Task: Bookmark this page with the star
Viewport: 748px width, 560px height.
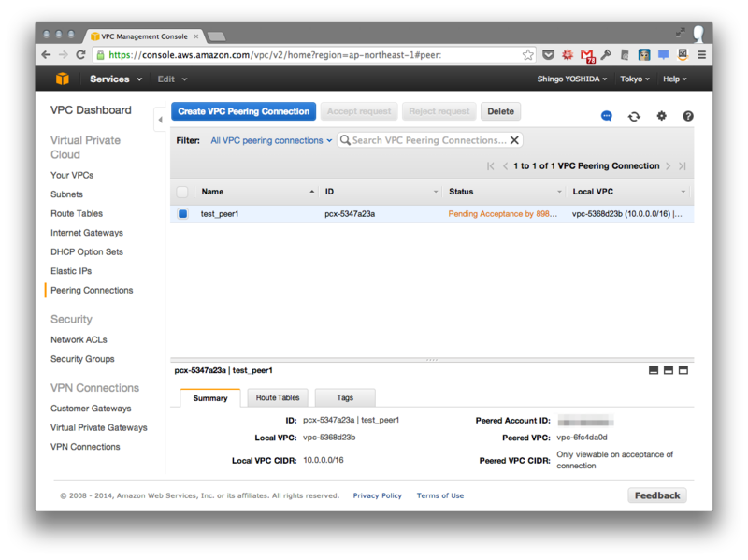Action: tap(527, 55)
